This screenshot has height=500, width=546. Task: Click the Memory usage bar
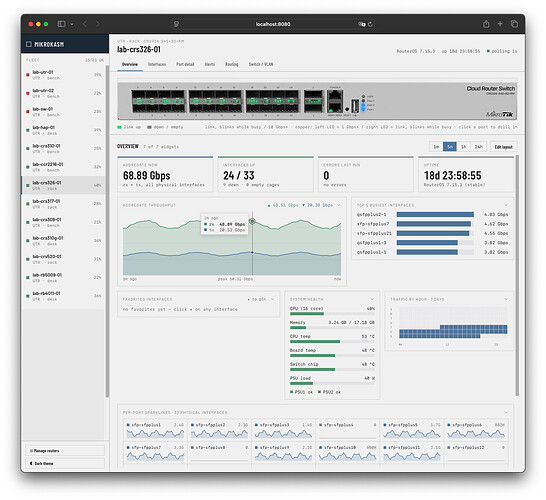tap(332, 328)
